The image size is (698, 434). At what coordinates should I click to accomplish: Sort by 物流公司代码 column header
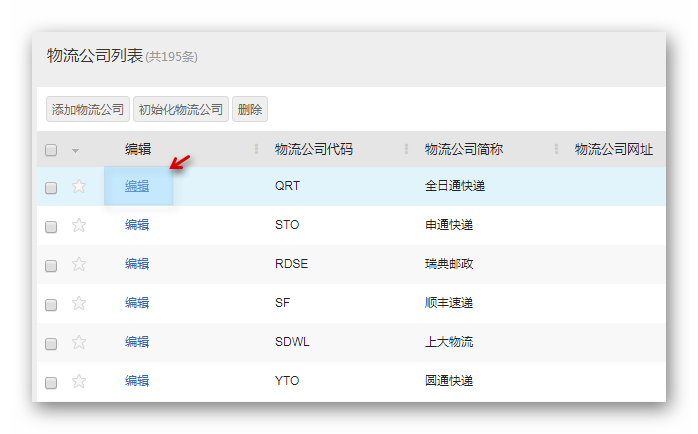(x=314, y=149)
